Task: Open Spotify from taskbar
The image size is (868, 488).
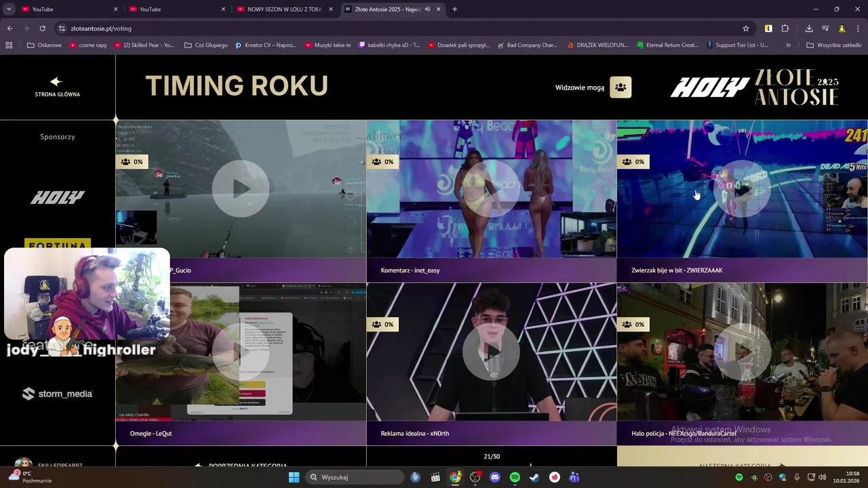Action: point(515,477)
